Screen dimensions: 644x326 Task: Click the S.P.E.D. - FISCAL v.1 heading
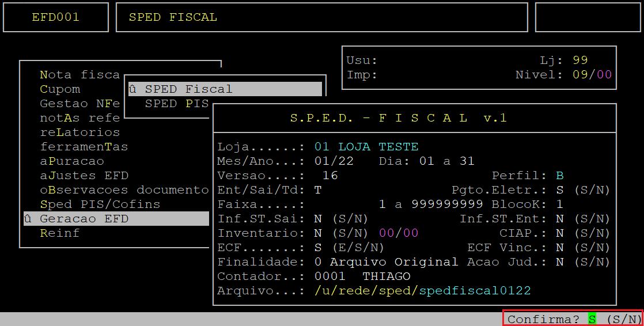[x=399, y=118]
